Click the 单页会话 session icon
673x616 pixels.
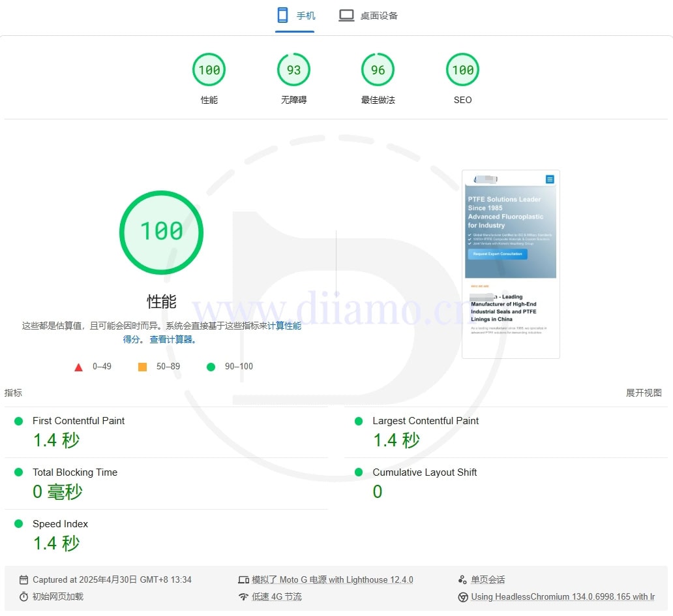click(x=462, y=579)
